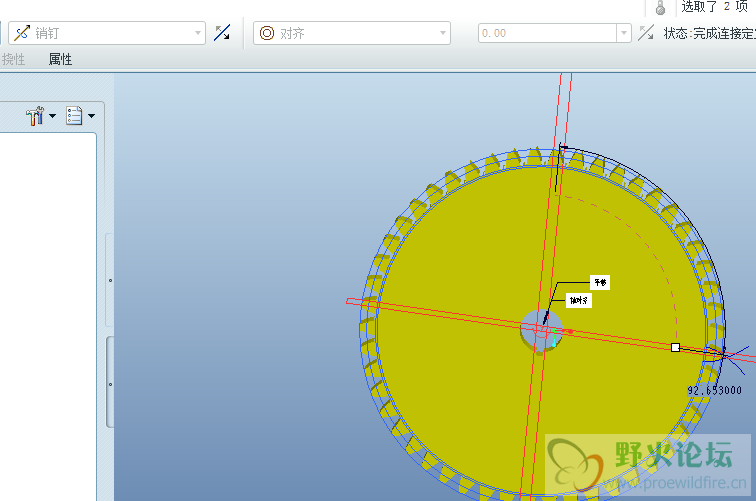The width and height of the screenshot is (756, 501).
Task: Select the white square drag handle on gear
Action: coord(675,347)
